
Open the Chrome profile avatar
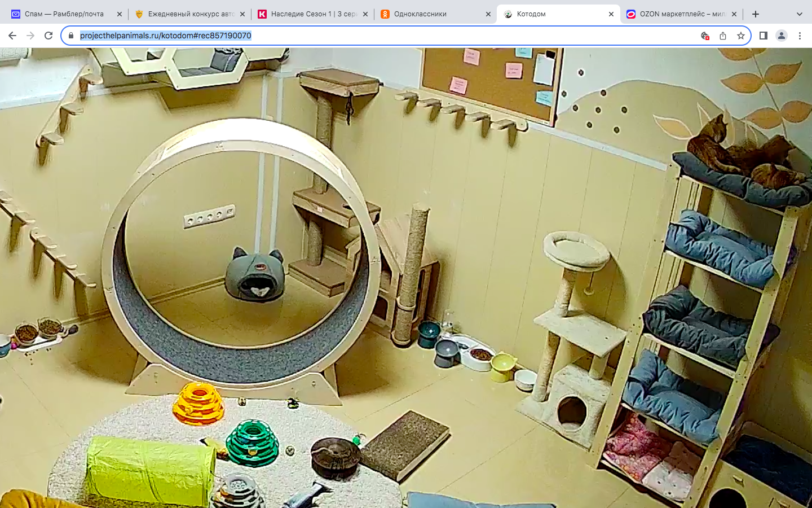tap(781, 36)
